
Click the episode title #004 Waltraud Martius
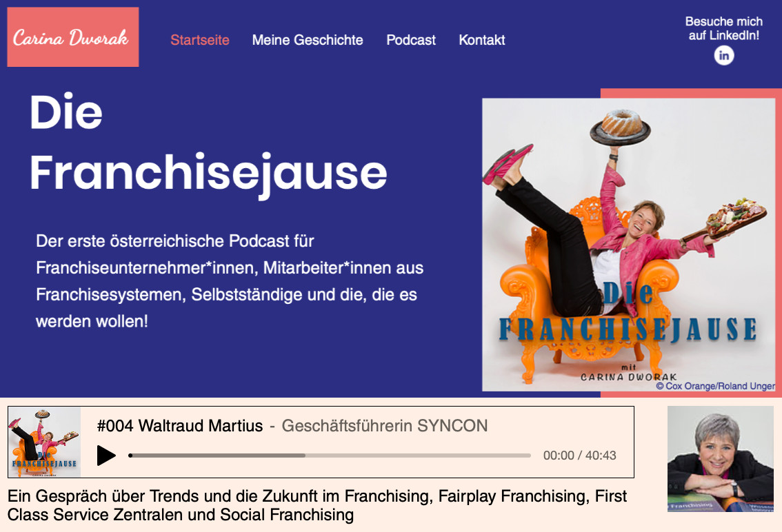pyautogui.click(x=179, y=426)
